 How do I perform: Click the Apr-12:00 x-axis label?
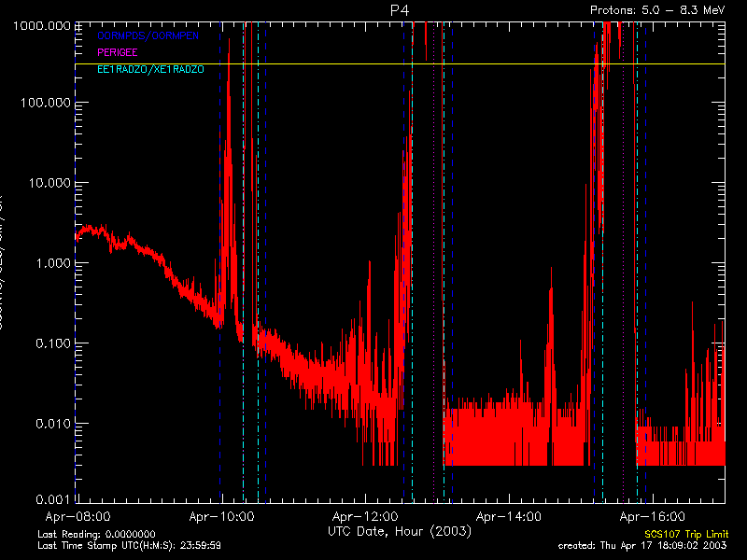[x=365, y=517]
